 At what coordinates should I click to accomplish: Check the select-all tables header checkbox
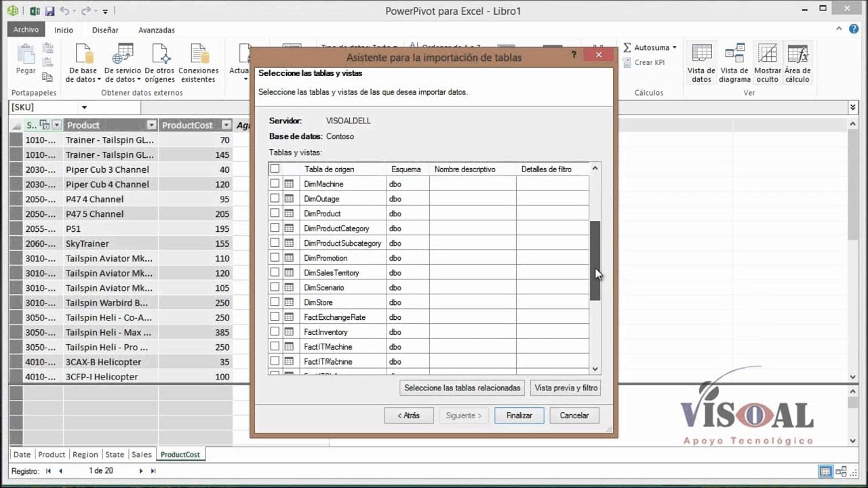275,169
